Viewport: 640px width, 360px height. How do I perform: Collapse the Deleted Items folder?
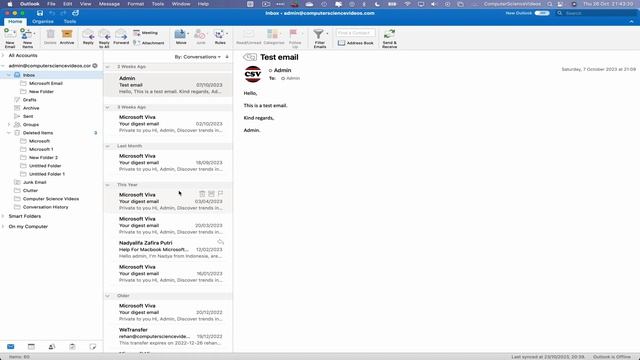tap(9, 133)
